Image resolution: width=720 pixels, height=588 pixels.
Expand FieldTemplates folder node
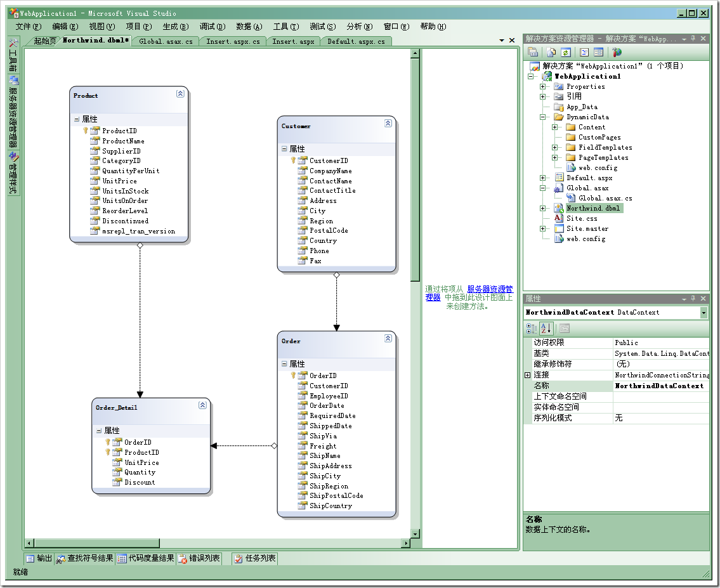pos(554,147)
